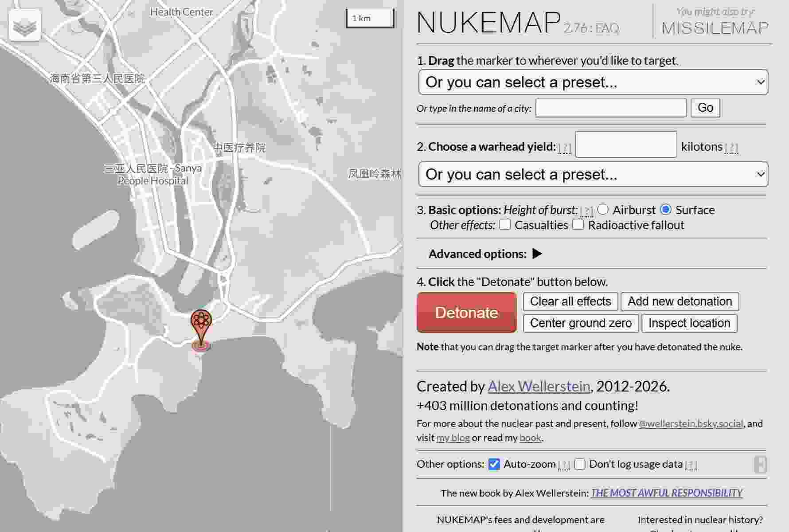Open help tooltip next to kilotons
The width and height of the screenshot is (789, 532).
coord(731,148)
